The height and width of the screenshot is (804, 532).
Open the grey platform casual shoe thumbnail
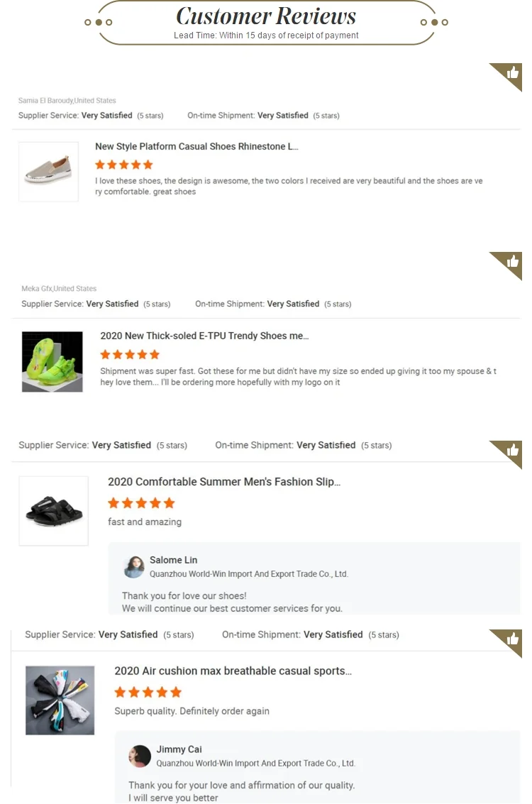point(49,171)
